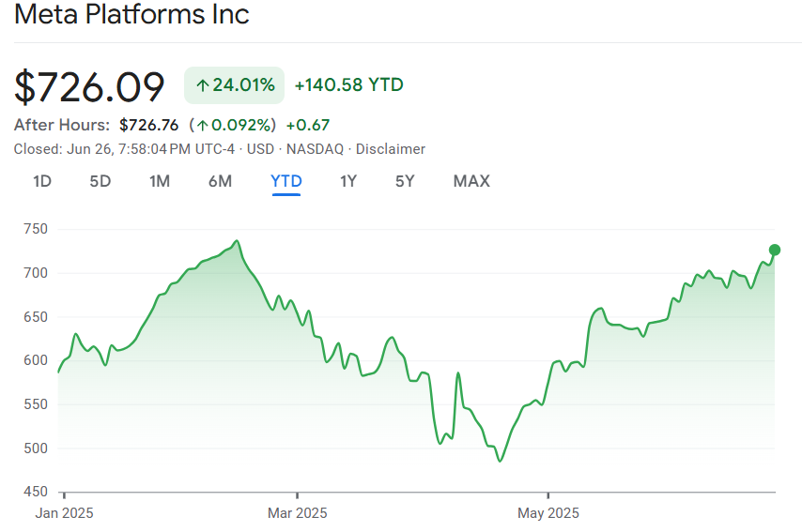802x532 pixels.
Task: Show the MAX time range
Action: tap(471, 181)
